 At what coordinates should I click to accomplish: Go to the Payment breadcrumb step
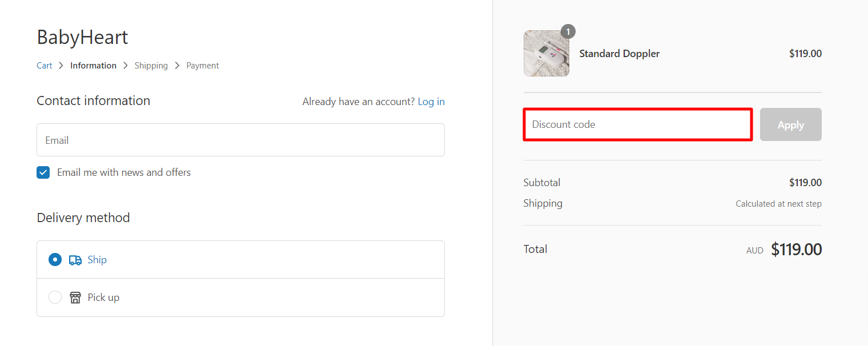[203, 66]
